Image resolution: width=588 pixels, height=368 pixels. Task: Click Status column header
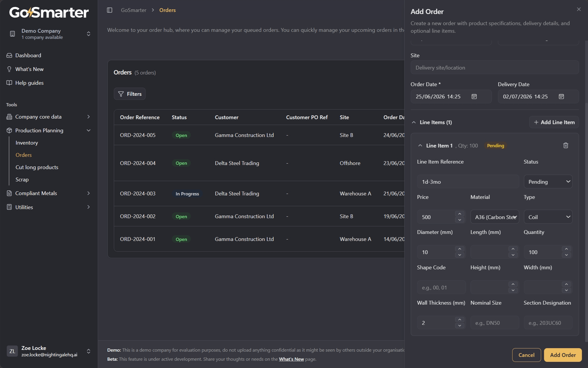[x=179, y=117]
